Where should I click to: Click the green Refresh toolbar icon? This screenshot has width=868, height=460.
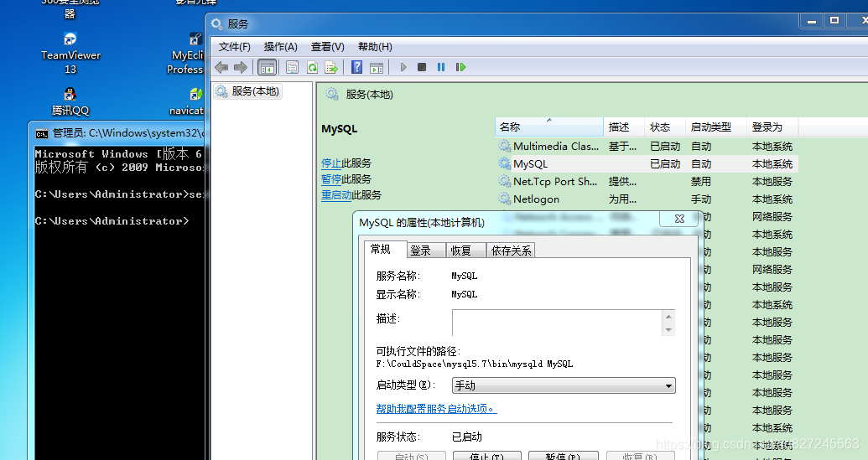(x=312, y=68)
